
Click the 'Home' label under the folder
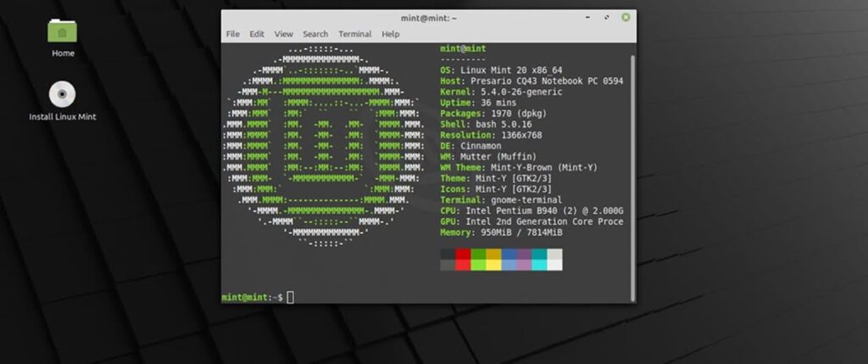click(63, 53)
